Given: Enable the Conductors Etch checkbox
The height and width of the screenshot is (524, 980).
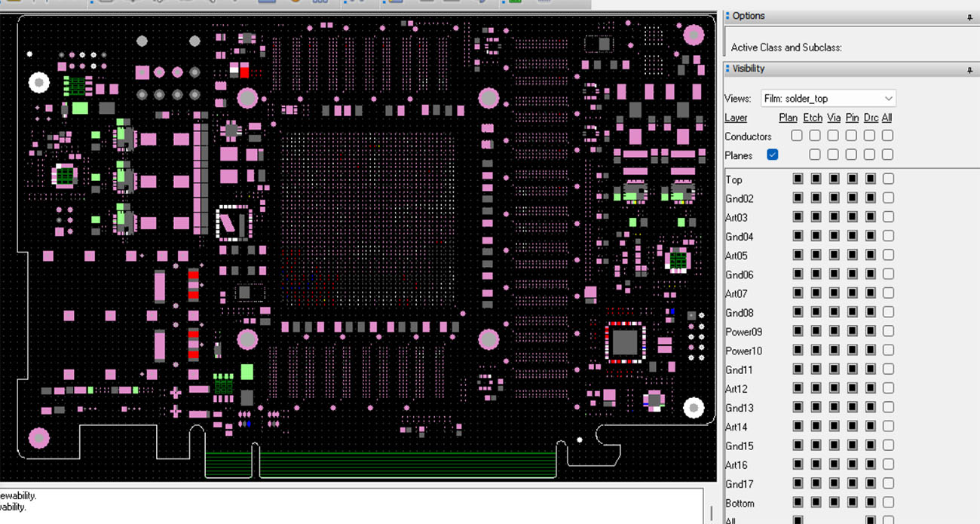Looking at the screenshot, I should pyautogui.click(x=815, y=136).
